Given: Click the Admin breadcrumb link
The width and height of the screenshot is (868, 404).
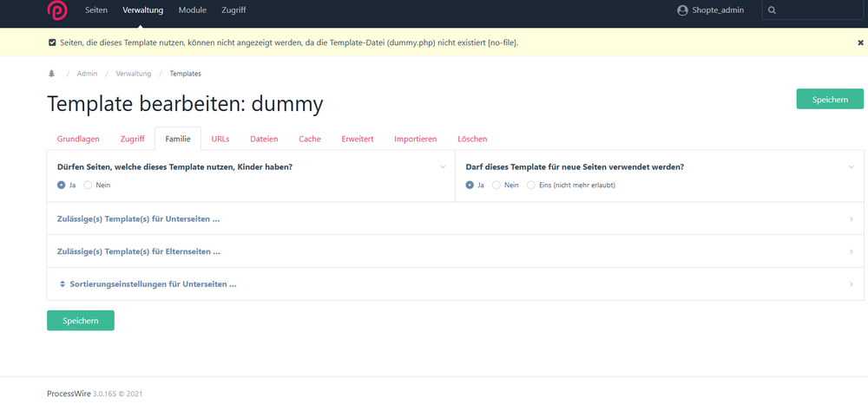Looking at the screenshot, I should pyautogui.click(x=87, y=74).
